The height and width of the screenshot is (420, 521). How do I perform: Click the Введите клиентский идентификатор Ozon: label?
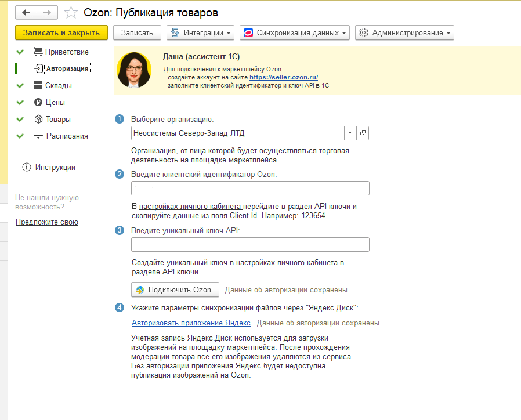(x=204, y=175)
